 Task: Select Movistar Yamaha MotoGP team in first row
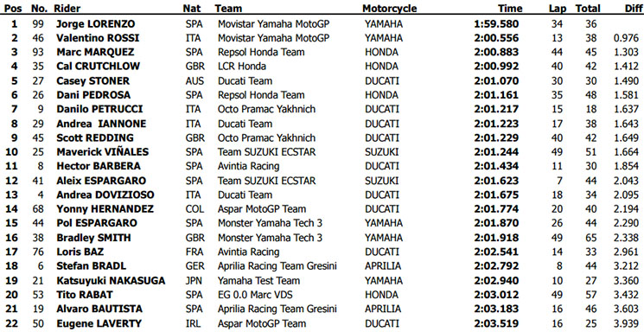point(273,24)
